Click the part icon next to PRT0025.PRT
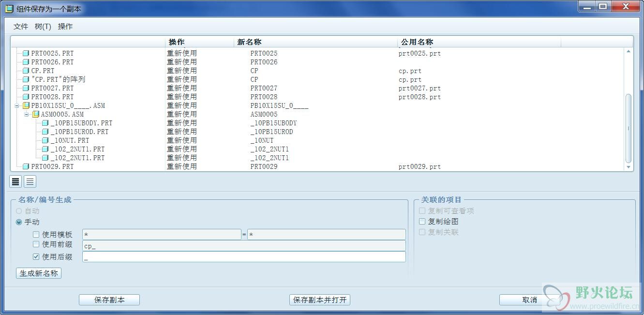 tap(26, 53)
